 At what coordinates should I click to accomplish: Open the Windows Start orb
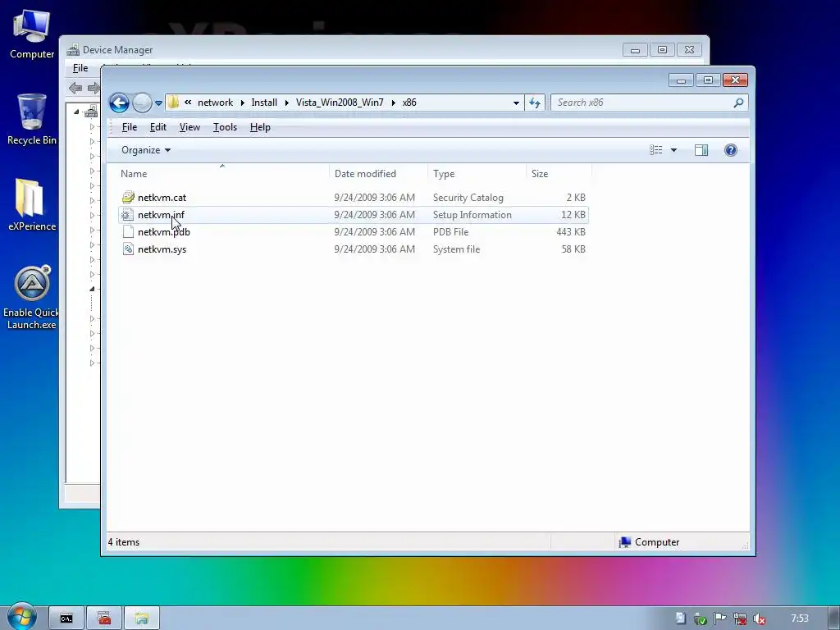22,616
